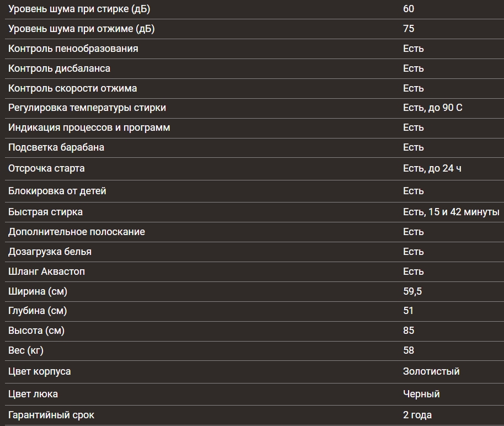Click 'Блокировка от детей' label
This screenshot has height=426, width=504.
[57, 191]
